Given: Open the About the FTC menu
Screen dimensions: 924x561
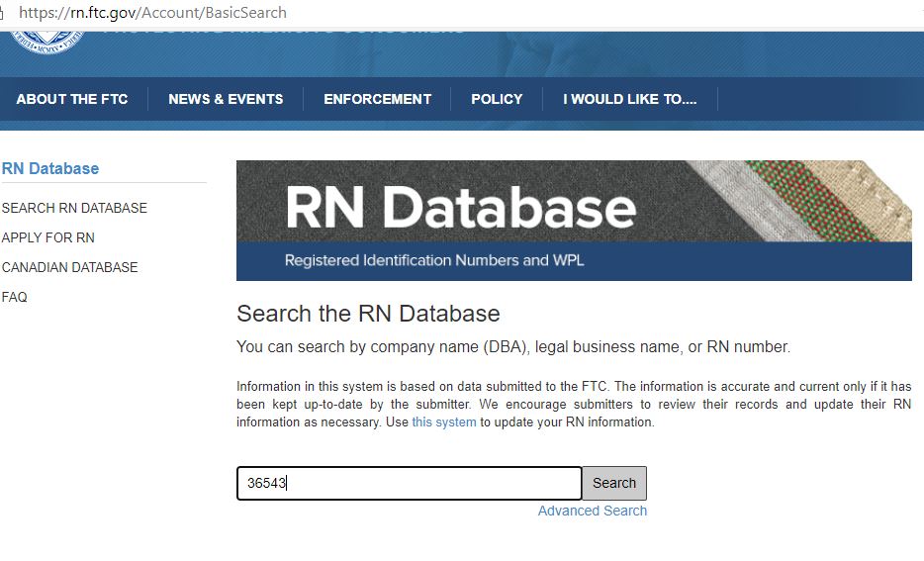Looking at the screenshot, I should [x=72, y=99].
